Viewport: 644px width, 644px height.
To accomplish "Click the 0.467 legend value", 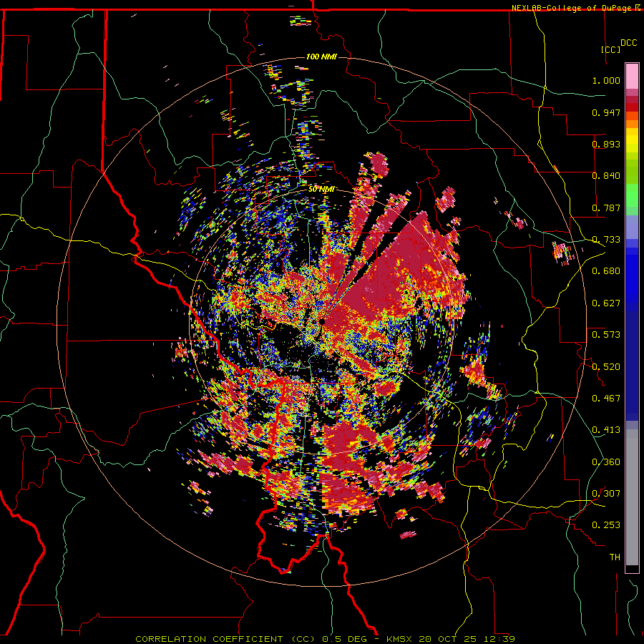I will click(606, 399).
